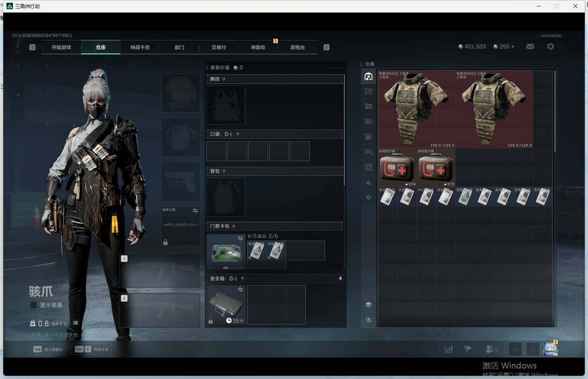
Task: Click the empty chest rig slot under 胸挂
Action: [226, 105]
